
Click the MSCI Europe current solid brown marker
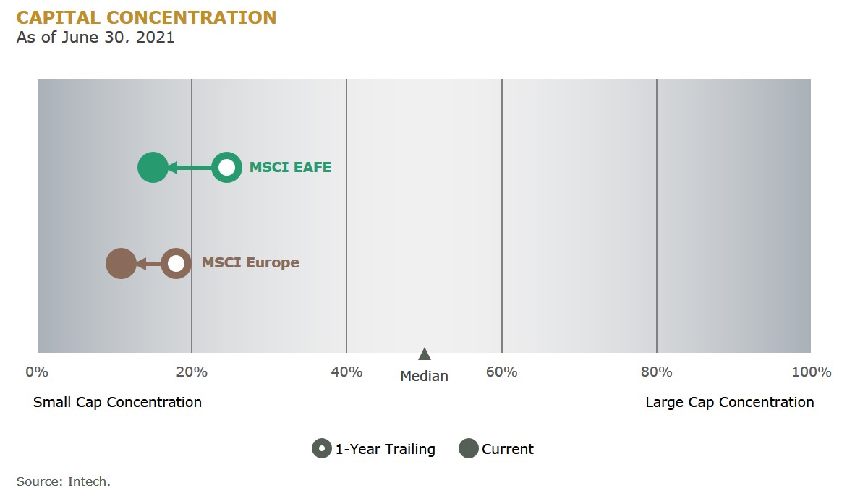pyautogui.click(x=121, y=263)
